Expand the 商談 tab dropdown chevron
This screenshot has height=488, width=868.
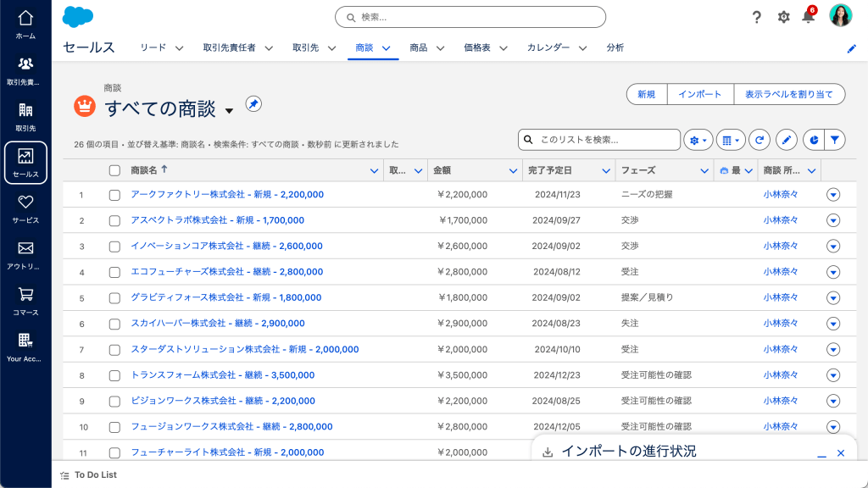click(x=387, y=48)
